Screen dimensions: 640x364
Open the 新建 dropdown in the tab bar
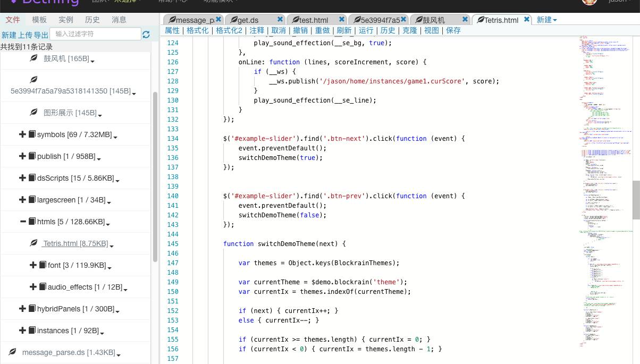coord(546,20)
